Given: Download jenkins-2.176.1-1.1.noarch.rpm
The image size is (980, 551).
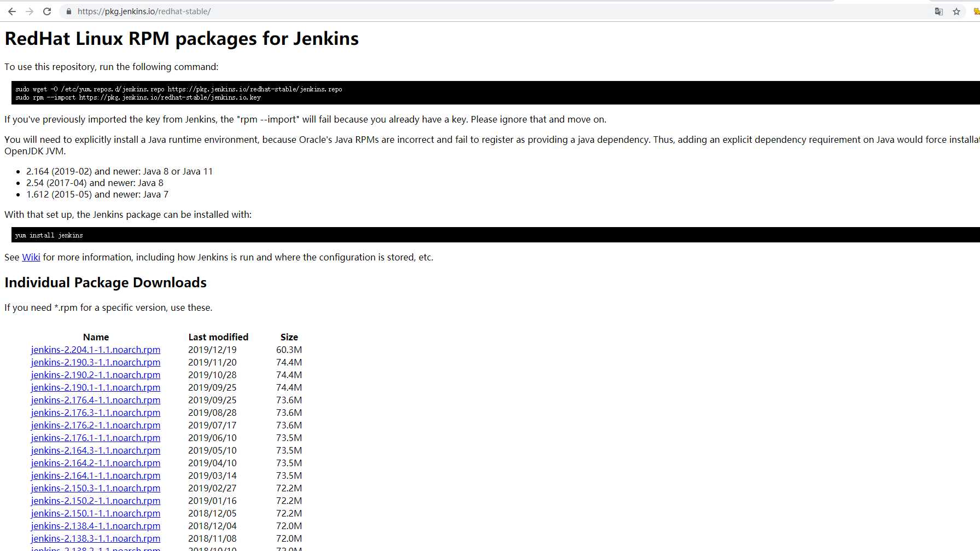Looking at the screenshot, I should point(96,438).
